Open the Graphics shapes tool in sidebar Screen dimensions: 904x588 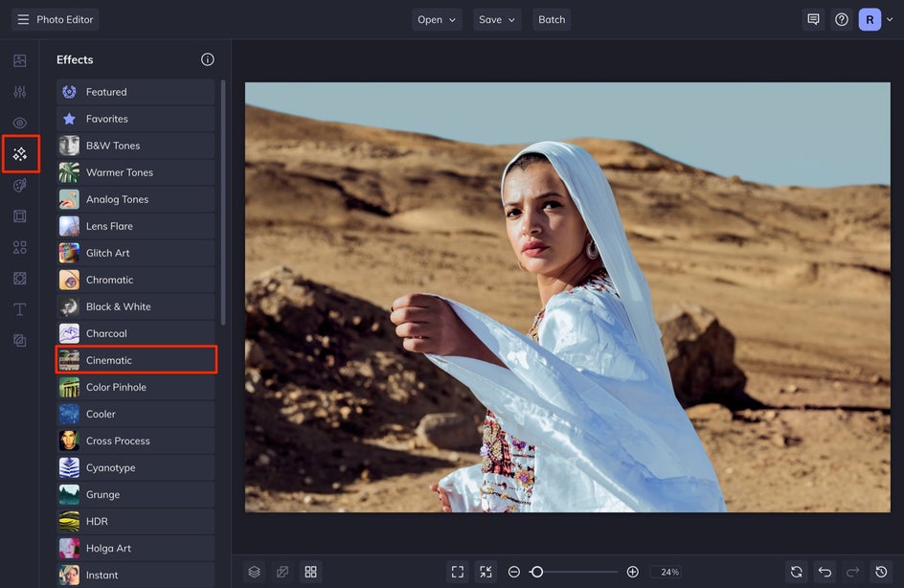point(19,247)
